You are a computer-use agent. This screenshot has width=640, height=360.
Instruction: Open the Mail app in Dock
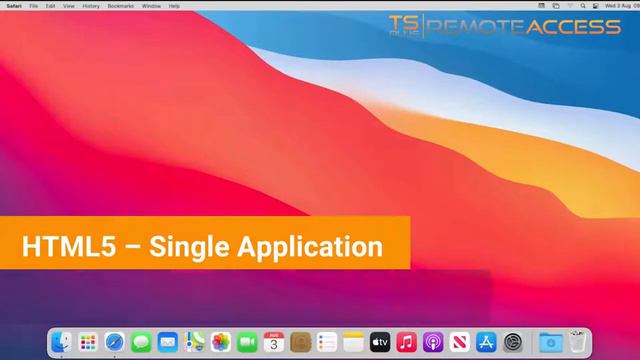(x=167, y=342)
